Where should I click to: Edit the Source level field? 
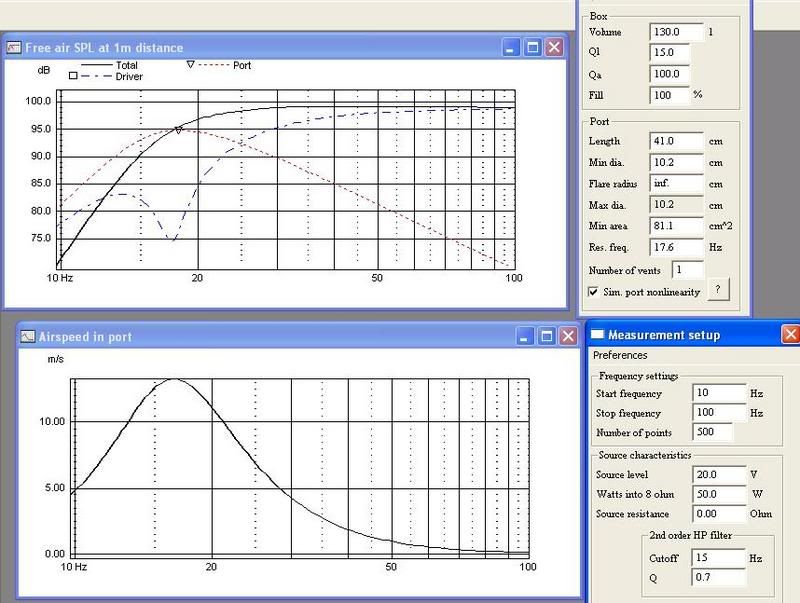click(x=719, y=474)
